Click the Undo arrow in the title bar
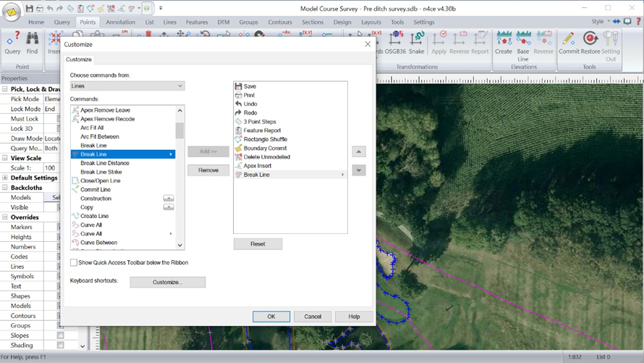This screenshot has width=644, height=363. click(50, 8)
